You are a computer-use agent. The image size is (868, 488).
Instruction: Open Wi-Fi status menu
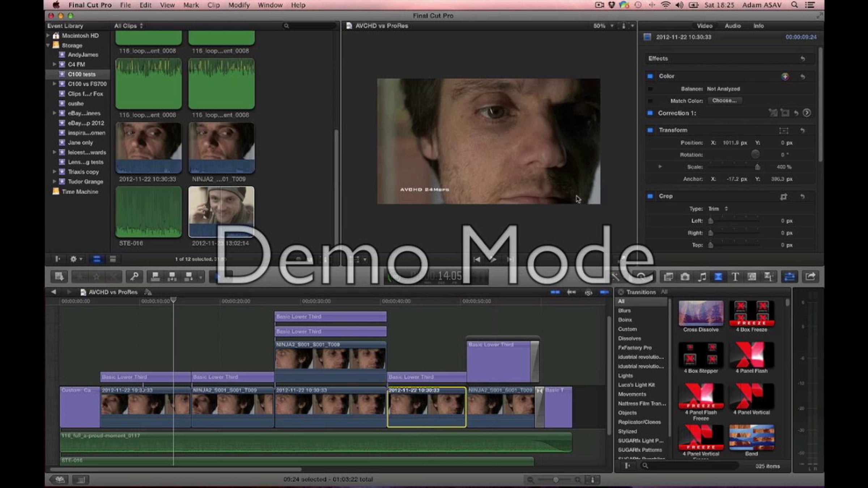point(665,5)
